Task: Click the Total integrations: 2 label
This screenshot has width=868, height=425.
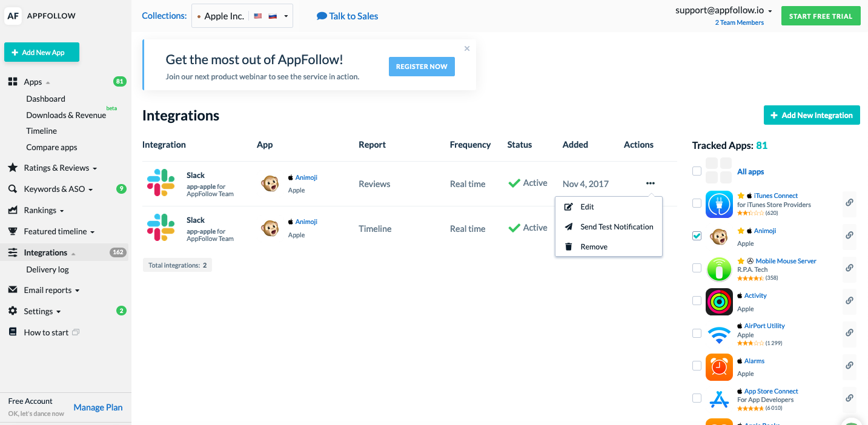Action: (x=177, y=265)
